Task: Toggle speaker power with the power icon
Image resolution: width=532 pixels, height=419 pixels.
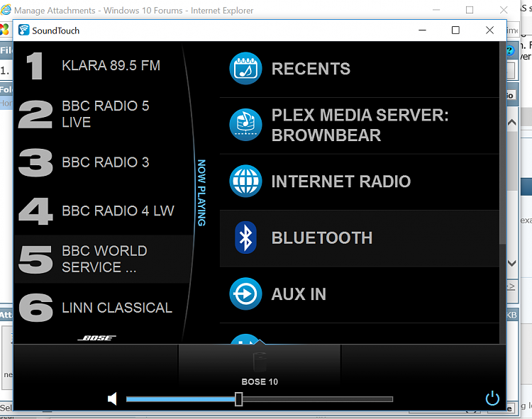Action: [x=492, y=398]
